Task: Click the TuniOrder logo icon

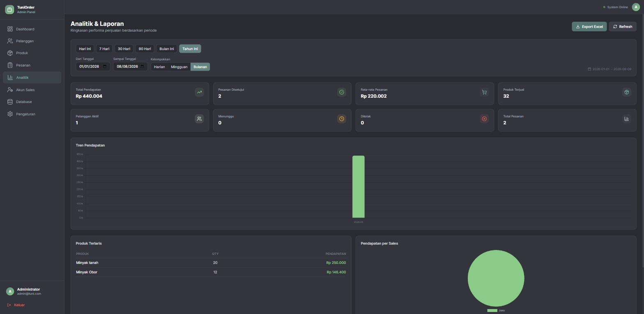Action: click(9, 9)
